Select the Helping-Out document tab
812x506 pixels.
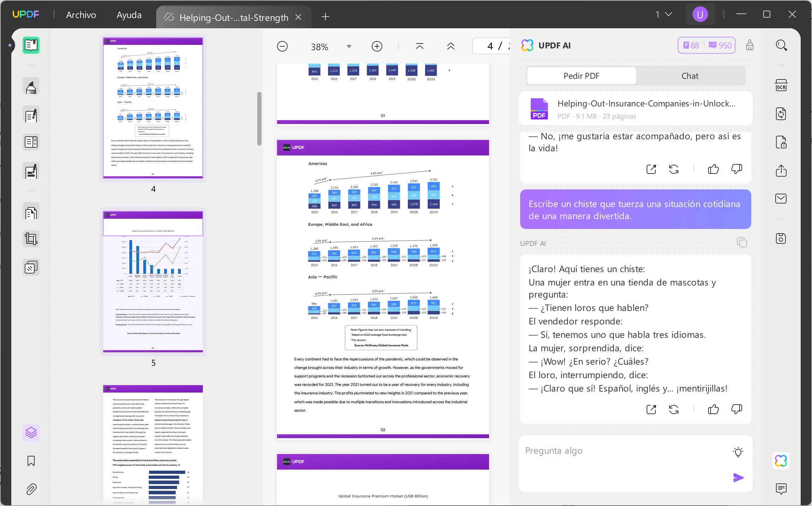pyautogui.click(x=233, y=17)
